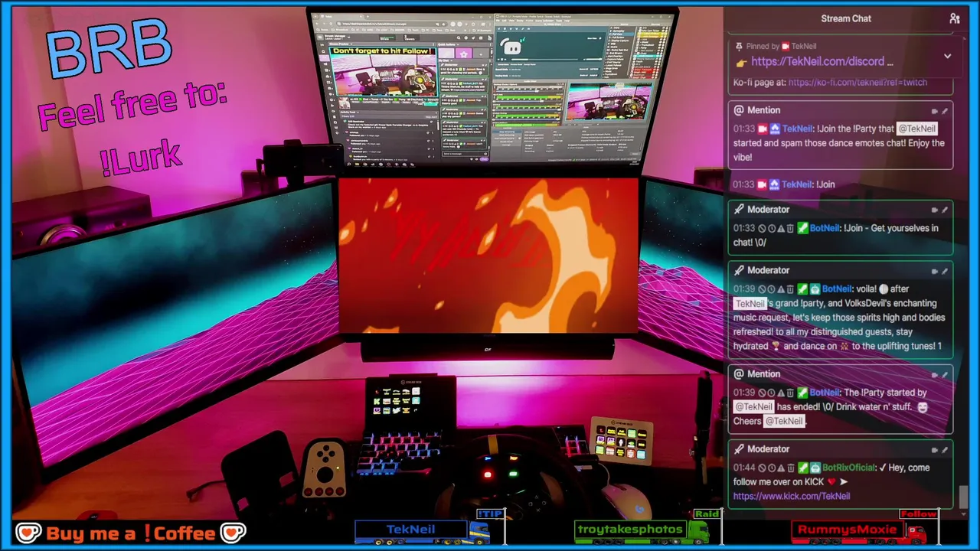Click BotNeil username on '!Join - Get yourselves' message
The width and height of the screenshot is (980, 551).
coord(825,228)
